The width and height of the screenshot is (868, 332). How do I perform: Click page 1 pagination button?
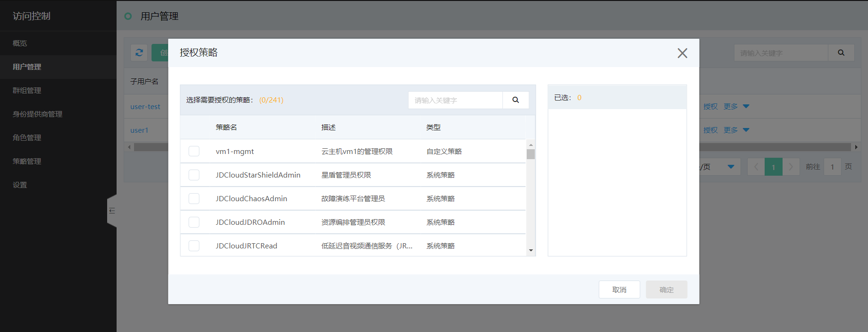click(774, 167)
